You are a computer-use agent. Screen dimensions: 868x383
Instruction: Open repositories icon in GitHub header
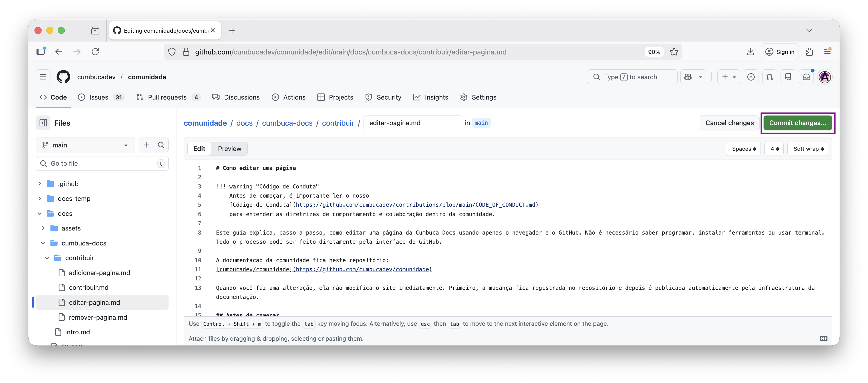788,77
